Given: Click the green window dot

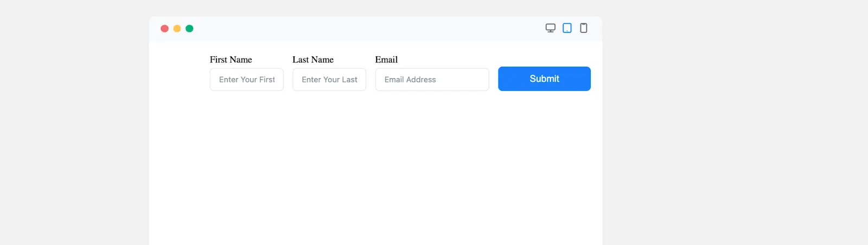Looking at the screenshot, I should pyautogui.click(x=189, y=29).
